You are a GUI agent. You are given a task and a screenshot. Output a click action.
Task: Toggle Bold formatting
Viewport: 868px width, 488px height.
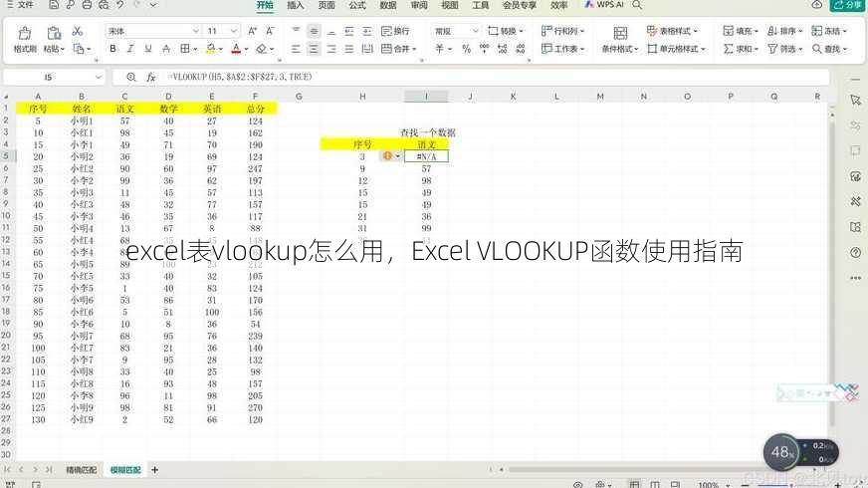[x=112, y=49]
